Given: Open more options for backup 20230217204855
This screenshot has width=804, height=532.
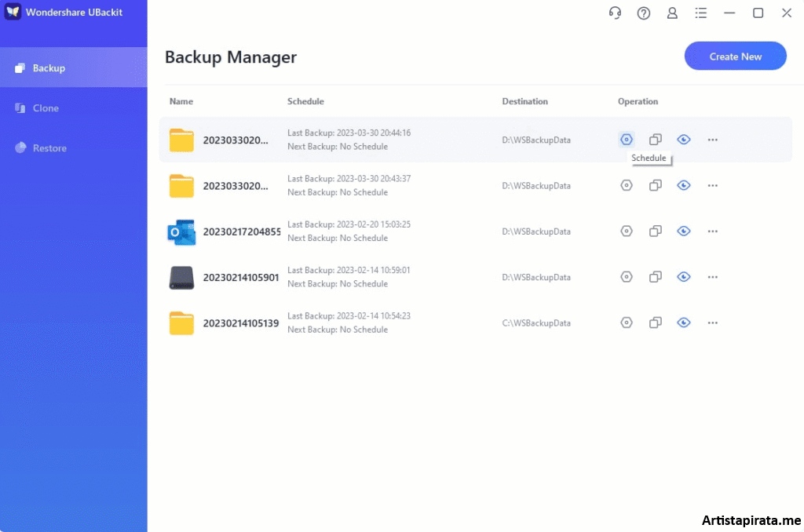Looking at the screenshot, I should point(712,231).
